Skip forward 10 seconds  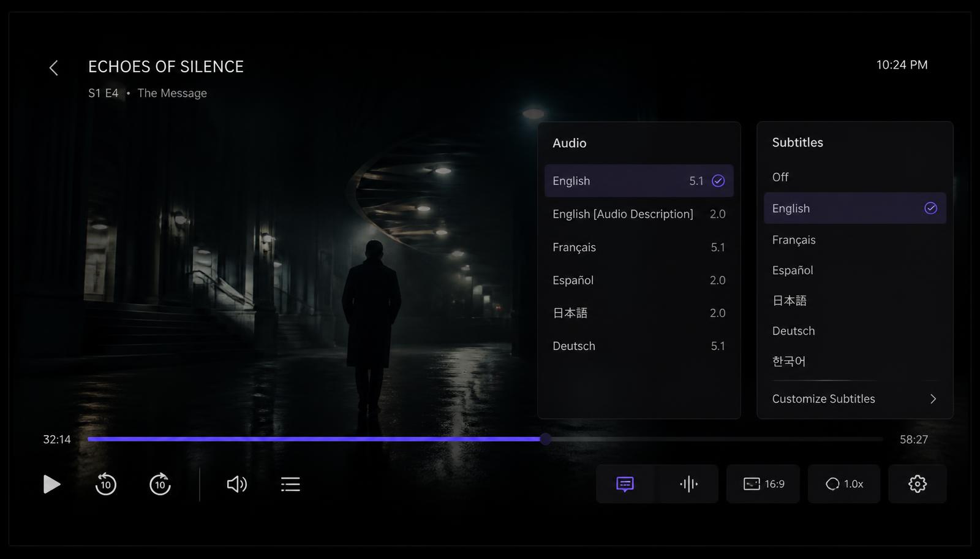click(x=160, y=484)
